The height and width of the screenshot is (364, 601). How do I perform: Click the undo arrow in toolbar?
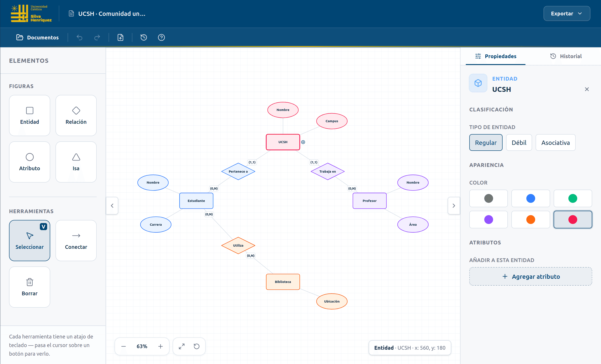[80, 37]
